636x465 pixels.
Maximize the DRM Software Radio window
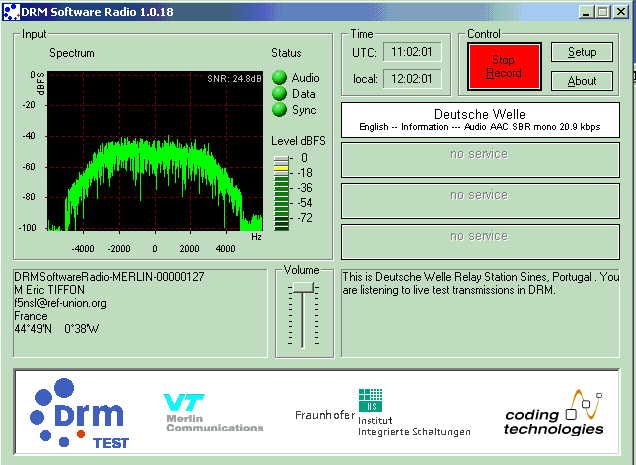tap(602, 12)
